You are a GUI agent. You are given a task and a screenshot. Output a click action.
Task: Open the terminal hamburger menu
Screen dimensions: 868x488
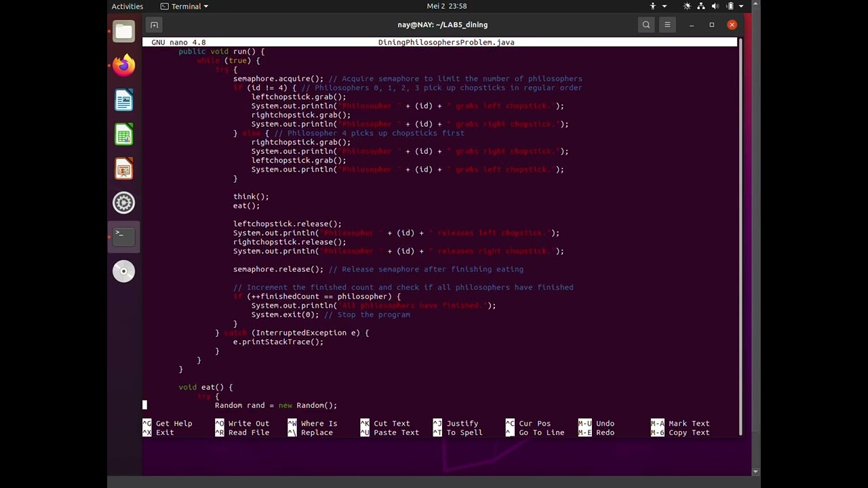[667, 25]
